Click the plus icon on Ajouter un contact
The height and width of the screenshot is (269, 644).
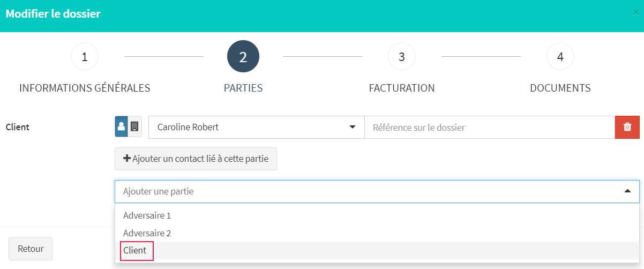point(127,159)
